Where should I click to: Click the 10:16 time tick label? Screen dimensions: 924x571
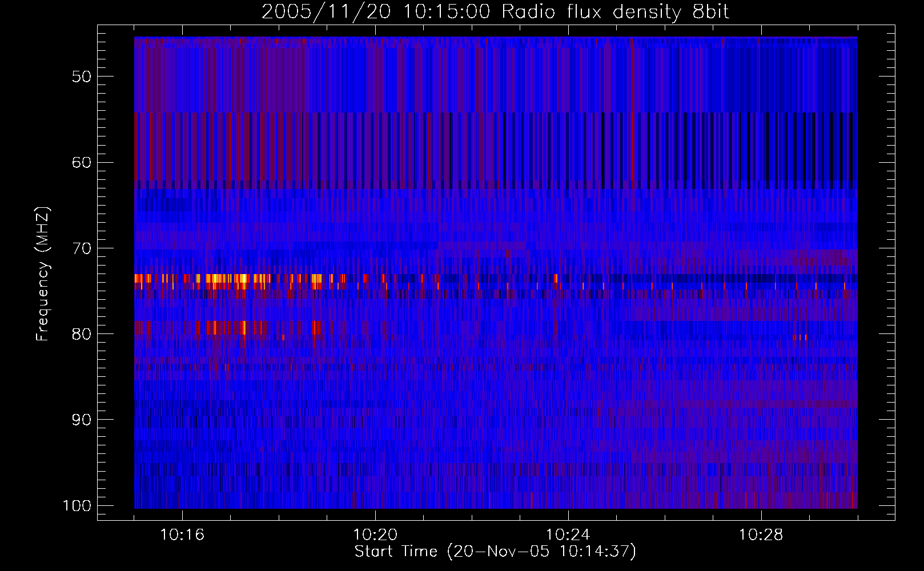pos(182,535)
